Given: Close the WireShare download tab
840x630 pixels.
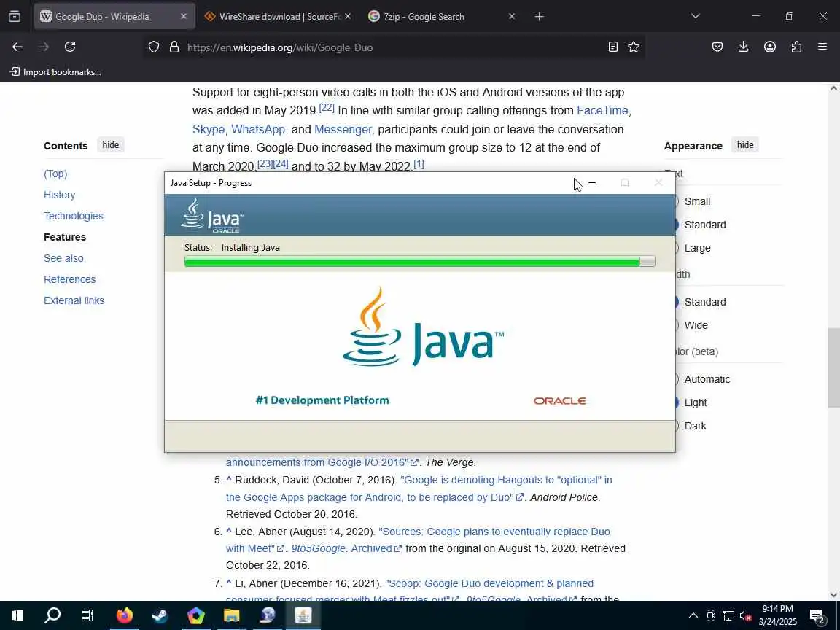Looking at the screenshot, I should click(348, 17).
